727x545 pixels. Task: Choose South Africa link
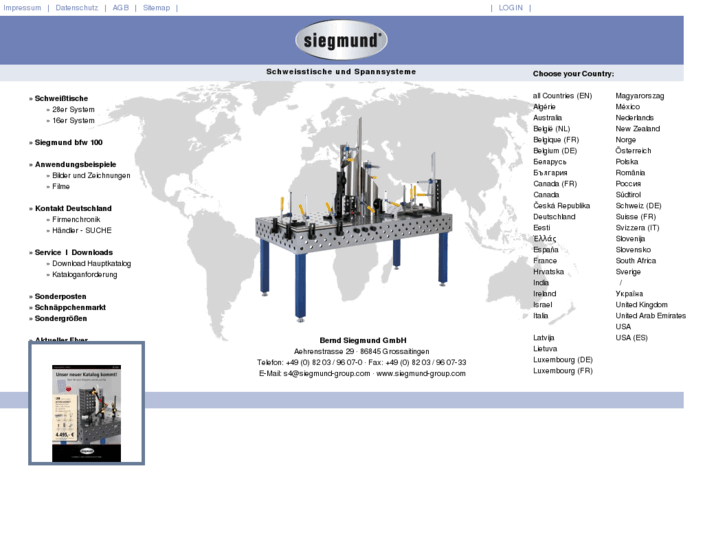(x=636, y=261)
